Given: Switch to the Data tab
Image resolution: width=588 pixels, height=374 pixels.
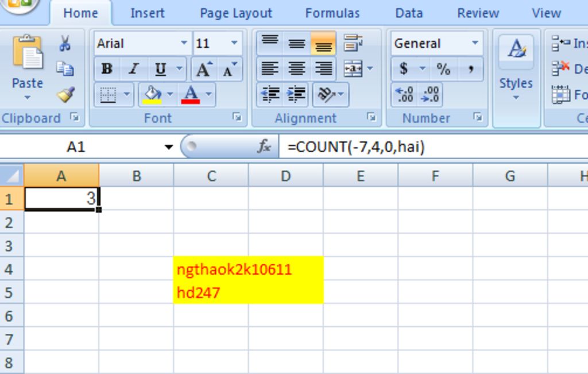Looking at the screenshot, I should point(409,13).
